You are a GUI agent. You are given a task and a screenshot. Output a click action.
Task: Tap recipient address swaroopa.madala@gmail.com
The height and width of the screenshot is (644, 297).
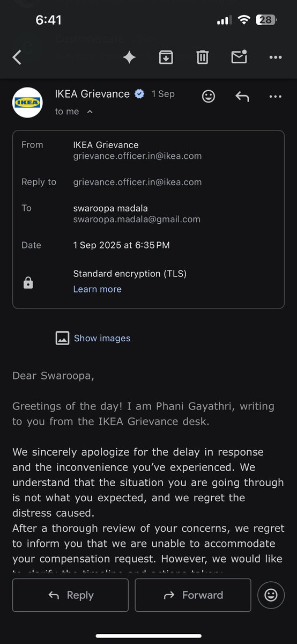pos(137,219)
